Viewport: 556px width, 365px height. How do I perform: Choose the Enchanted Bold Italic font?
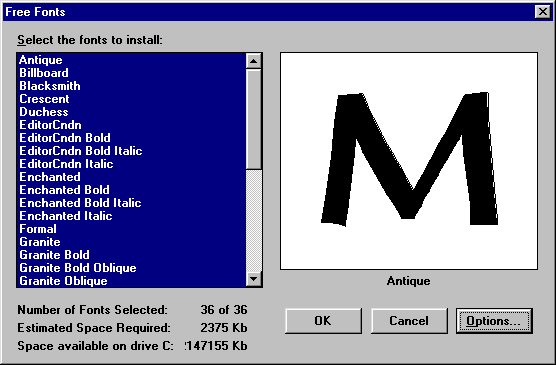click(131, 203)
